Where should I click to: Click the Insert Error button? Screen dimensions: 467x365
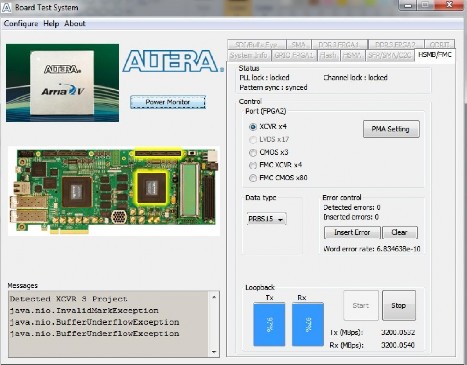tap(352, 232)
